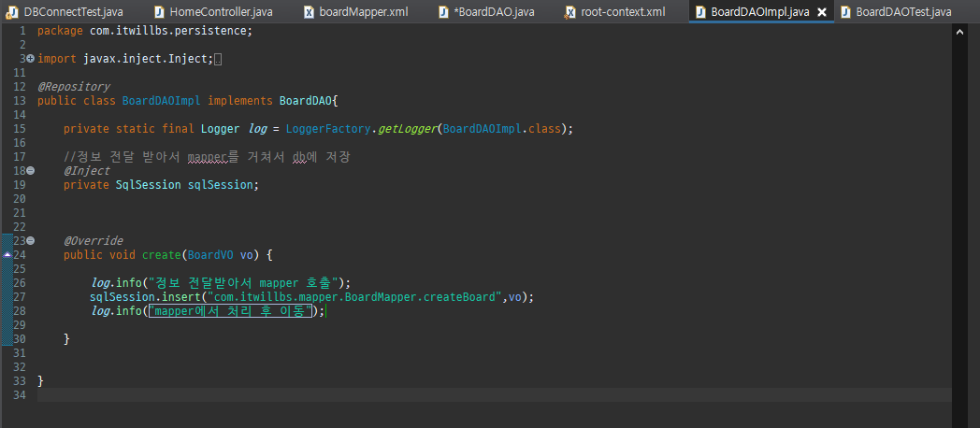
Task: Click the package com.itwillbs.persistence line
Action: pos(145,31)
